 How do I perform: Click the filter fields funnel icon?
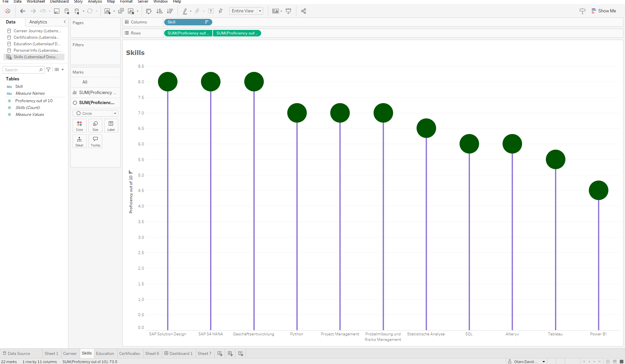point(49,70)
